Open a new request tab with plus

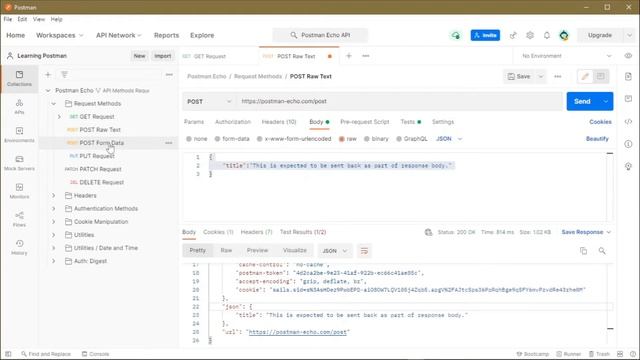(349, 56)
